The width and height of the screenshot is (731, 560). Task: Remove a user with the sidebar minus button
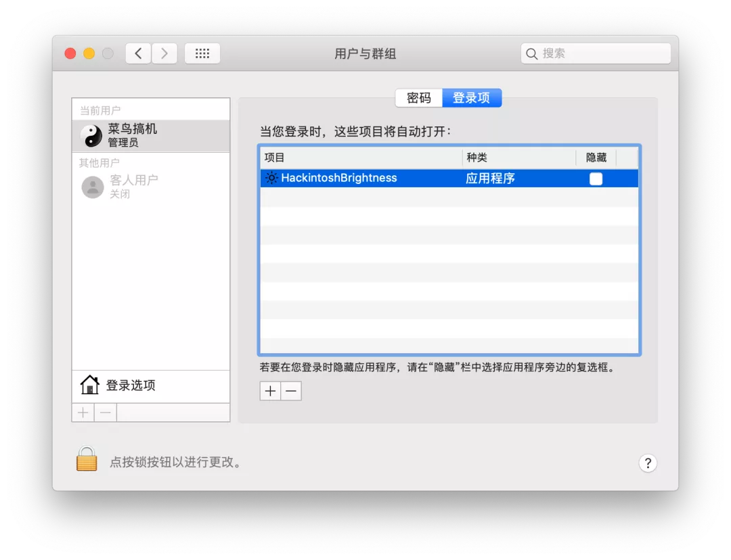pyautogui.click(x=106, y=413)
